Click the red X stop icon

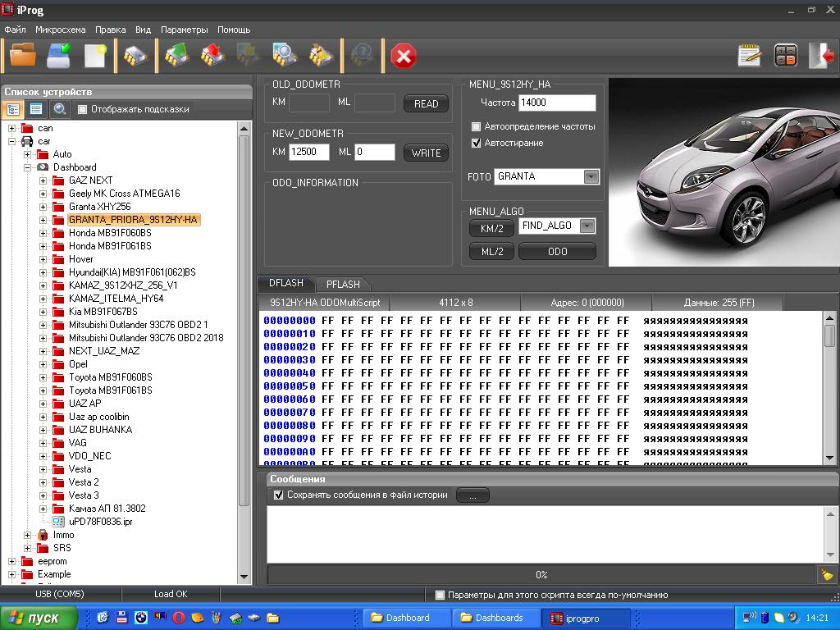tap(403, 56)
